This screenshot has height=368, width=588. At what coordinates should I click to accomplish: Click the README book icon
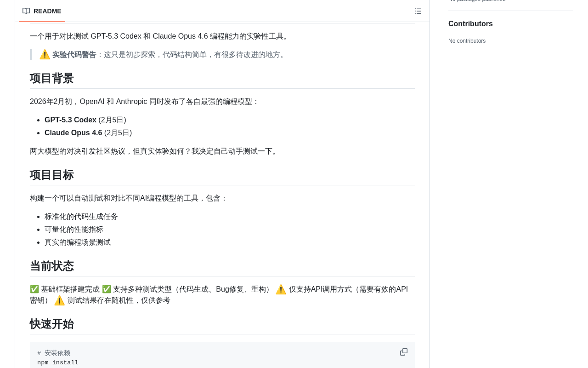coord(26,11)
